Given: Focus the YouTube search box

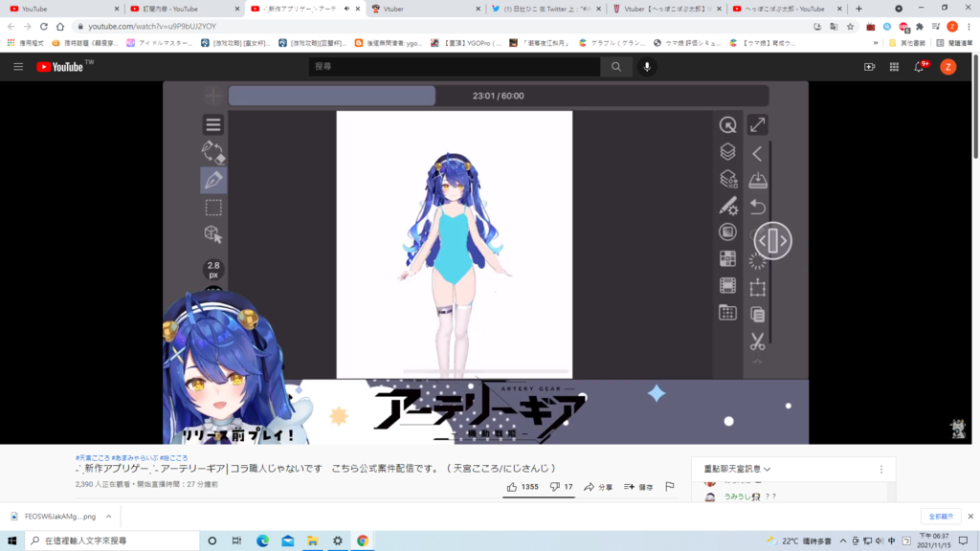Looking at the screenshot, I should click(455, 67).
